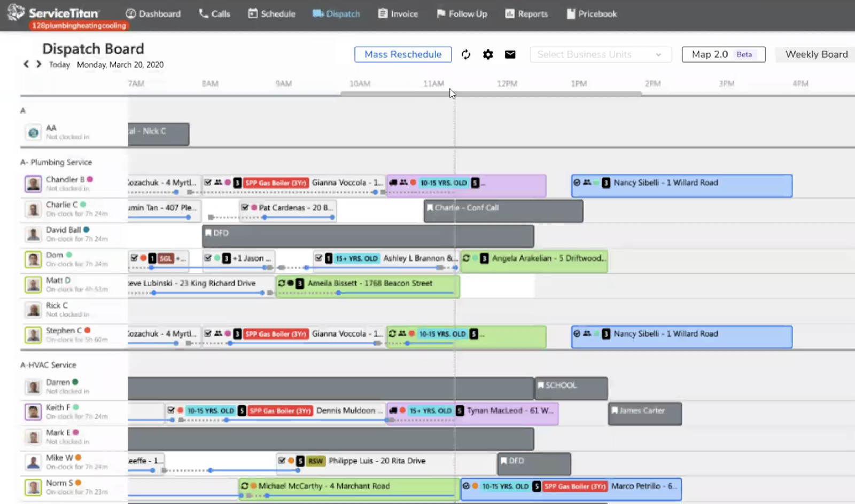The image size is (855, 504).
Task: Open Pat Cardenas job card
Action: tap(287, 210)
